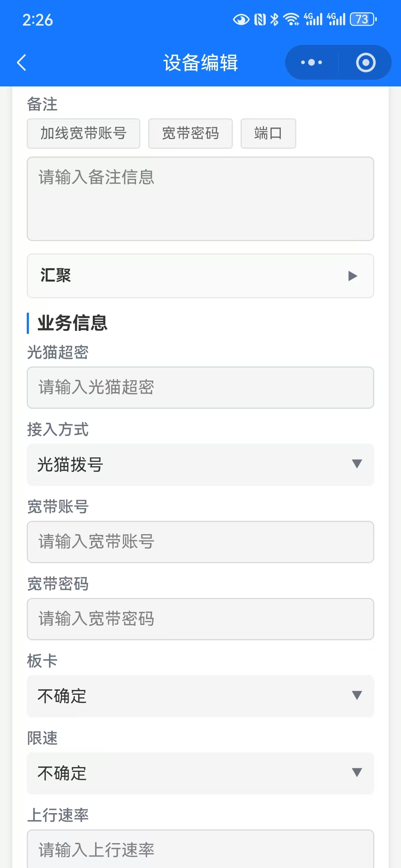Viewport: 401px width, 868px height.
Task: Tap the eye comfort status icon
Action: pos(241,19)
